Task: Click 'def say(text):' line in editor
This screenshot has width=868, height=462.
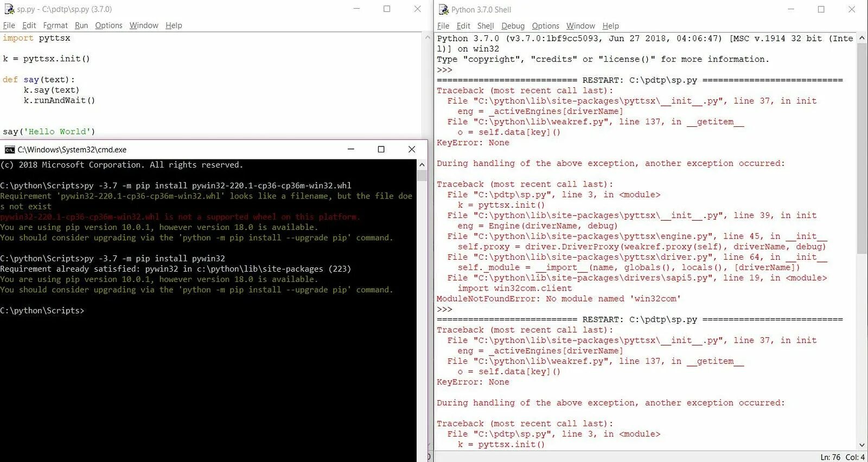Action: point(39,80)
